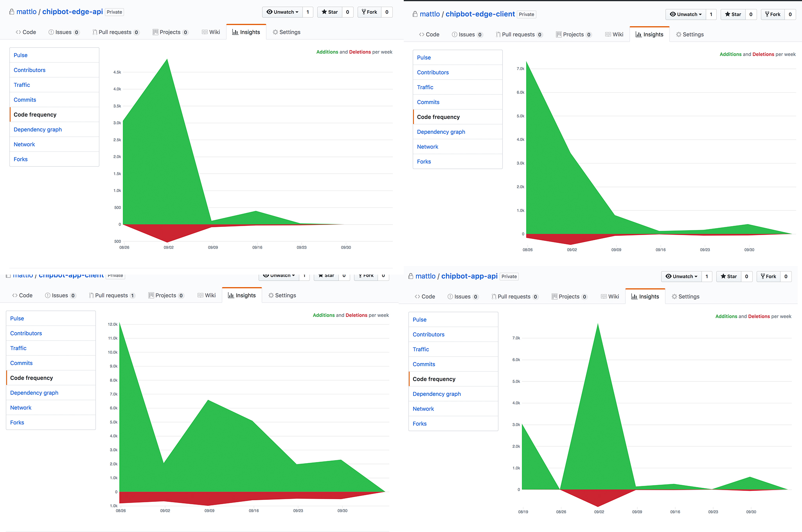Click Insights graph icon in chipbot-edge-api tabs
Viewport: 802px width, 532px height.
235,32
